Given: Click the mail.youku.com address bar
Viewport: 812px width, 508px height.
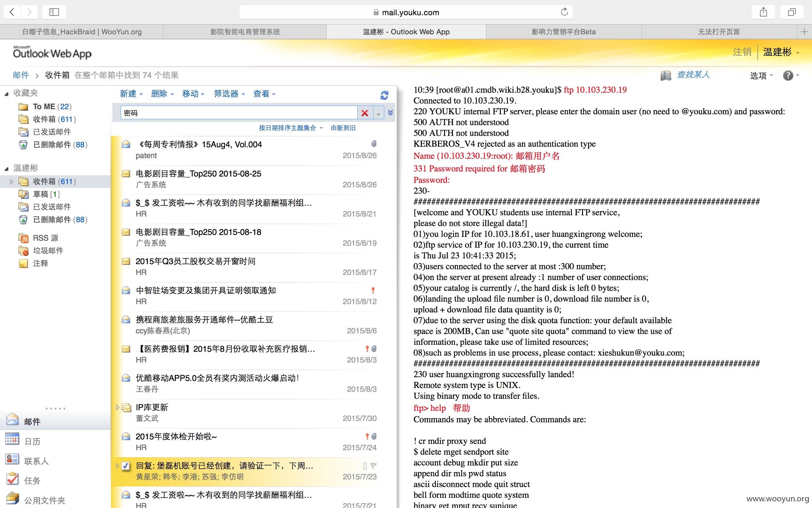Looking at the screenshot, I should click(x=406, y=12).
